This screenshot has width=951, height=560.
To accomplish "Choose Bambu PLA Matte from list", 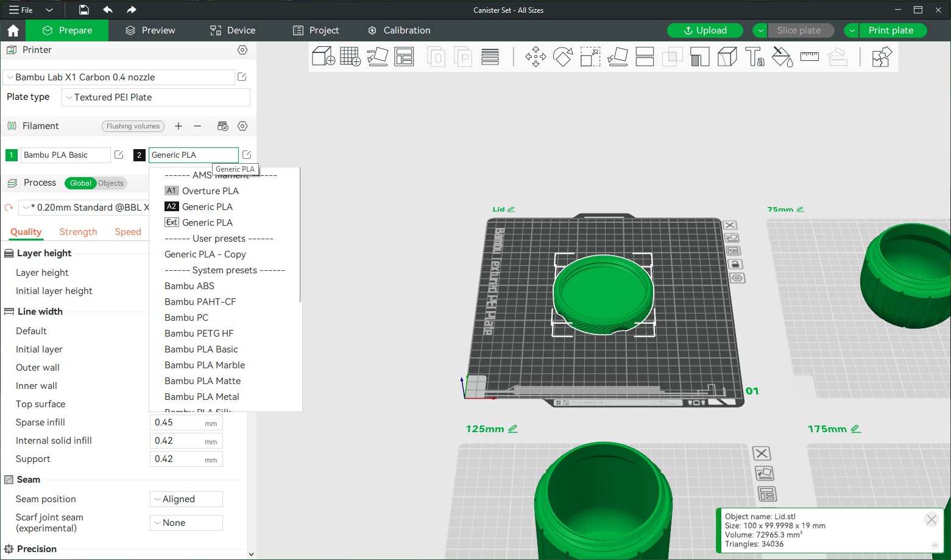I will tap(202, 381).
